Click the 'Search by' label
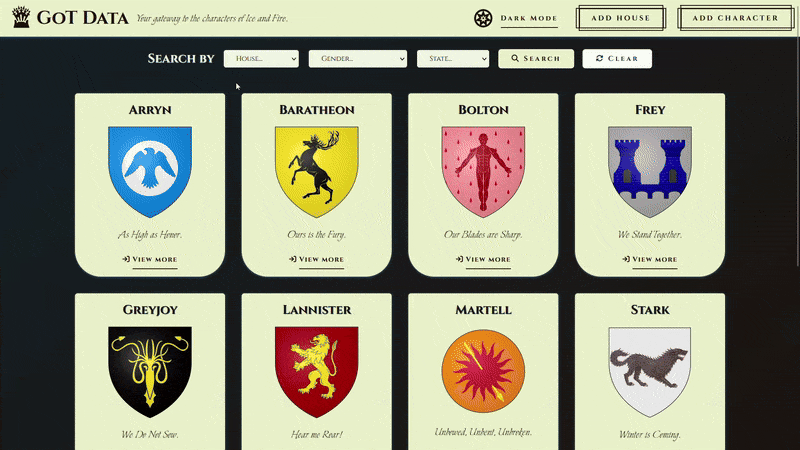 click(181, 59)
